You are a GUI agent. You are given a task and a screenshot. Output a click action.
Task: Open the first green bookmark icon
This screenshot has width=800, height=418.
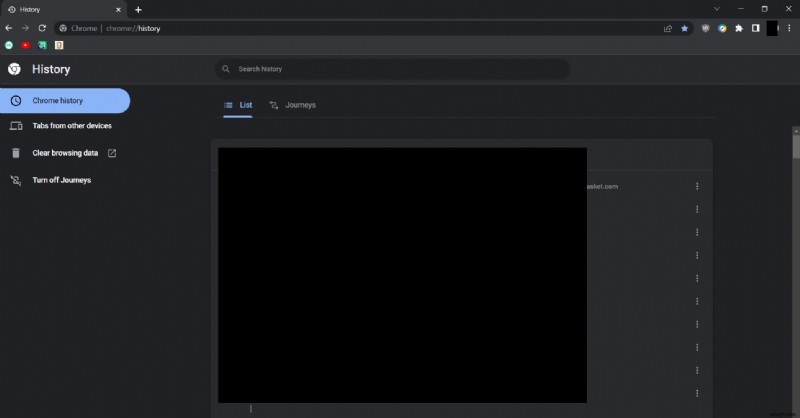tap(9, 45)
